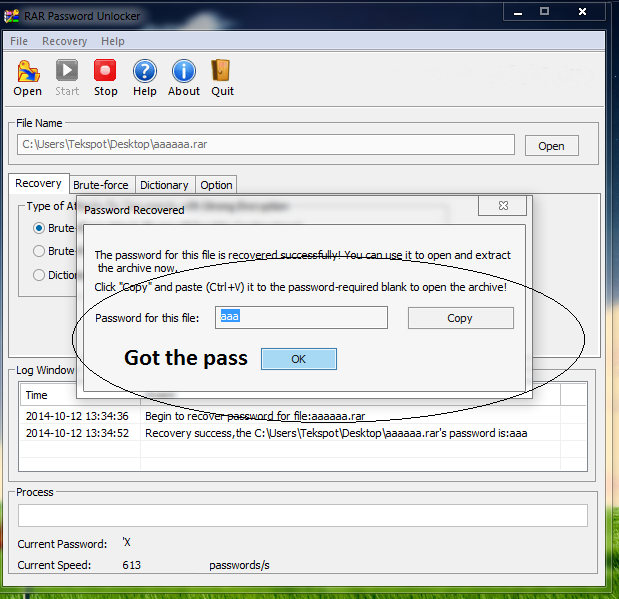
Task: Switch to the Dictionary tab
Action: (164, 185)
